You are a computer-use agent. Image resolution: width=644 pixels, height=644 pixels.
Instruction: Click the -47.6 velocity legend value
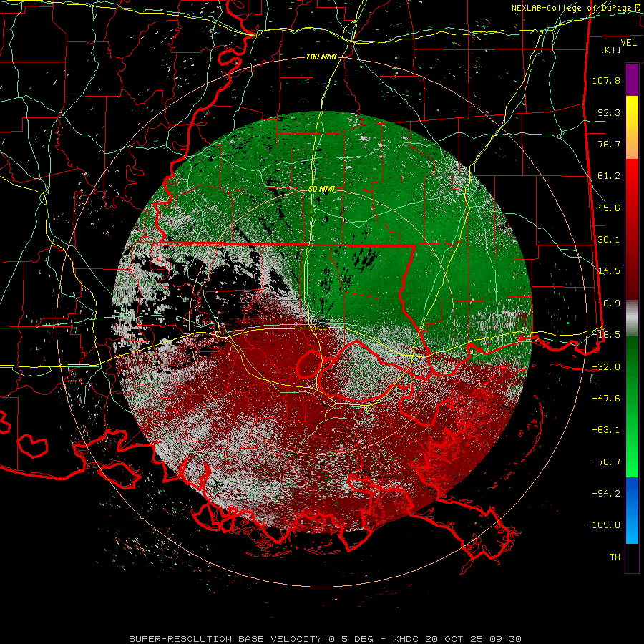[606, 399]
